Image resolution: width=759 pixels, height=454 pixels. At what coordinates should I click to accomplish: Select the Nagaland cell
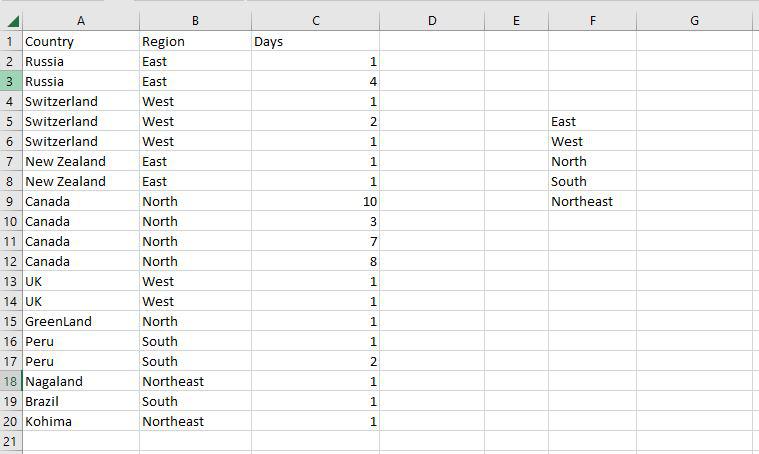coord(80,381)
